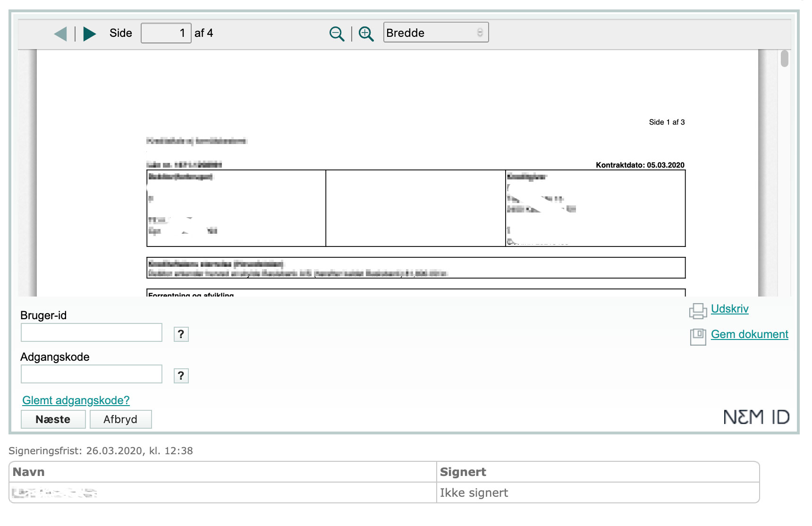This screenshot has width=812, height=526.
Task: Advance to next page with the arrow
Action: pos(89,34)
